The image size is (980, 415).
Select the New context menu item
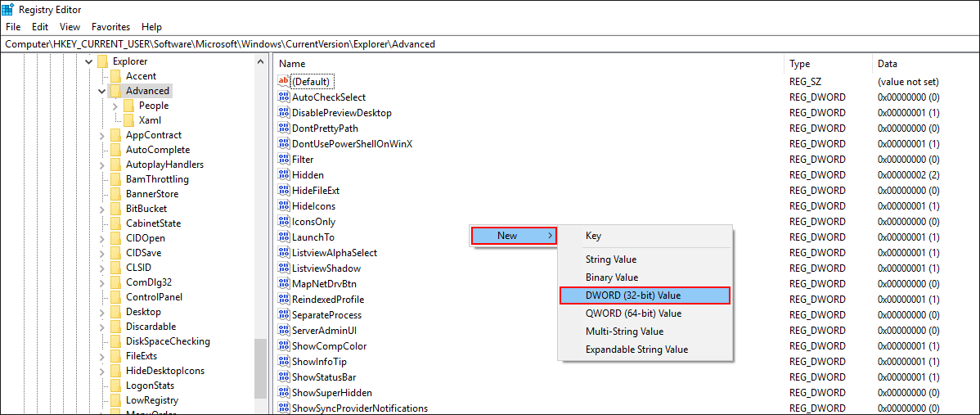(x=513, y=236)
